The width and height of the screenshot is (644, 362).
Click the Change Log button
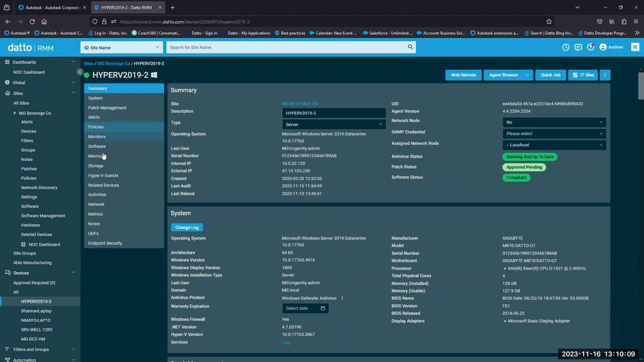(x=187, y=227)
